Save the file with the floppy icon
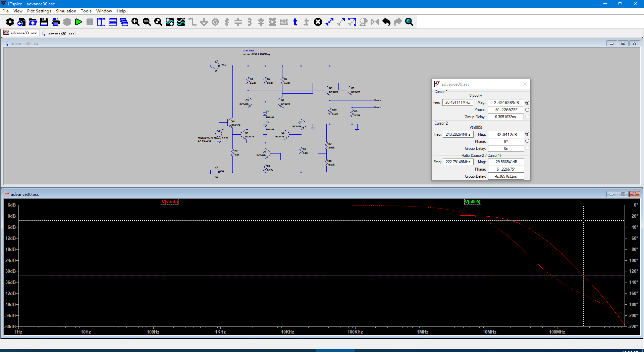 coord(44,22)
